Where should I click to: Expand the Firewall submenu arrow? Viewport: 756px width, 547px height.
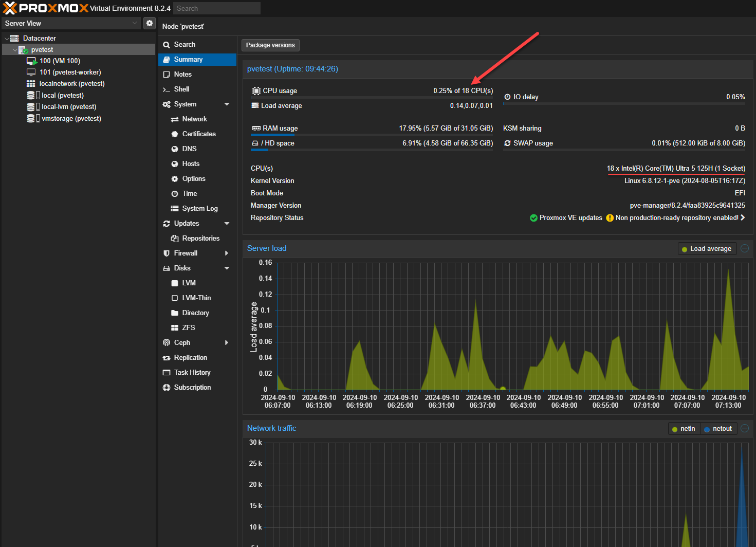coord(227,253)
